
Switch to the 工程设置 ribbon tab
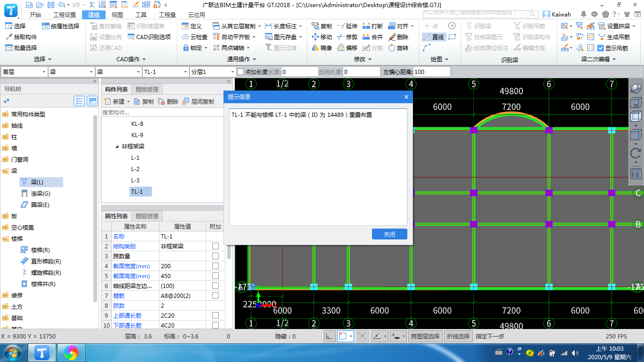(65, 15)
